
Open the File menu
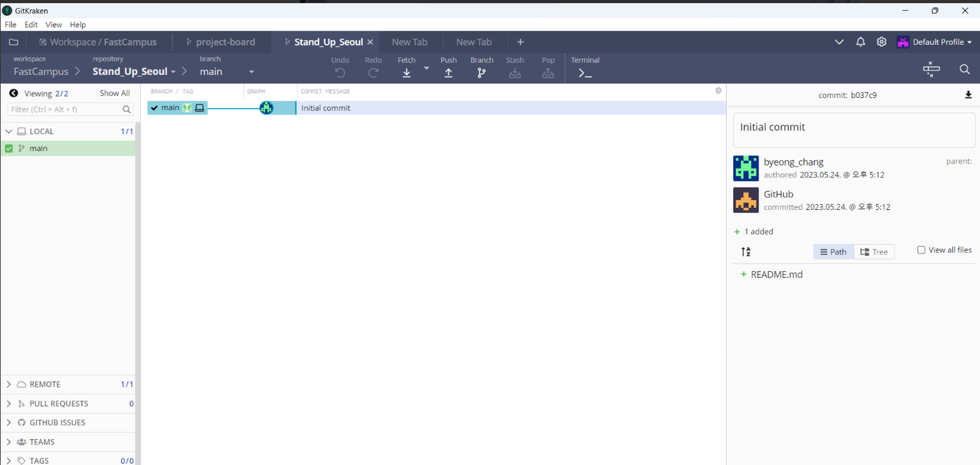click(x=10, y=25)
